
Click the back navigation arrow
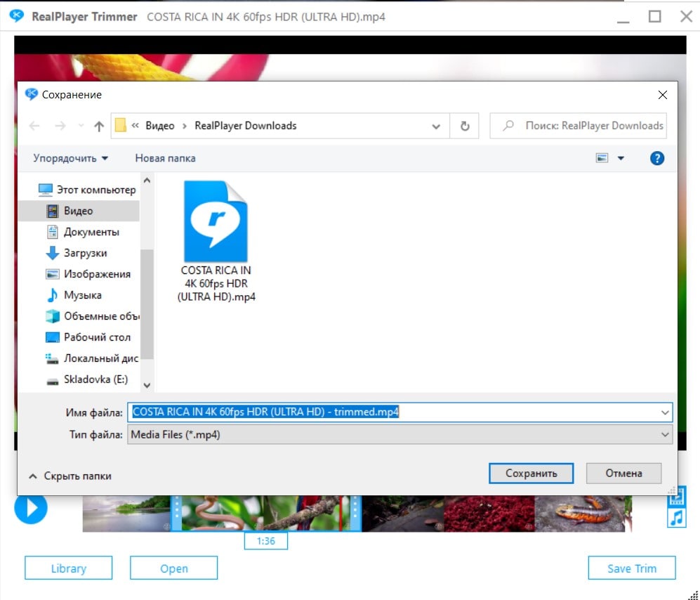[34, 126]
